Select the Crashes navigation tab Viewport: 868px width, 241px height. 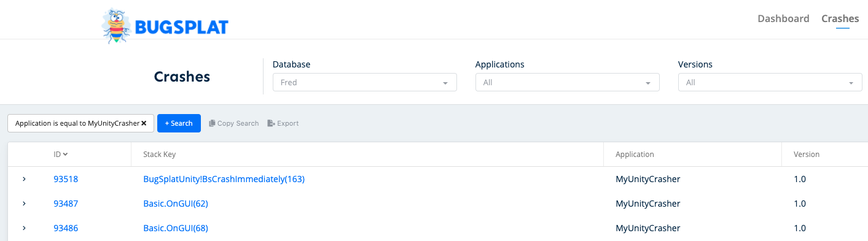(840, 18)
